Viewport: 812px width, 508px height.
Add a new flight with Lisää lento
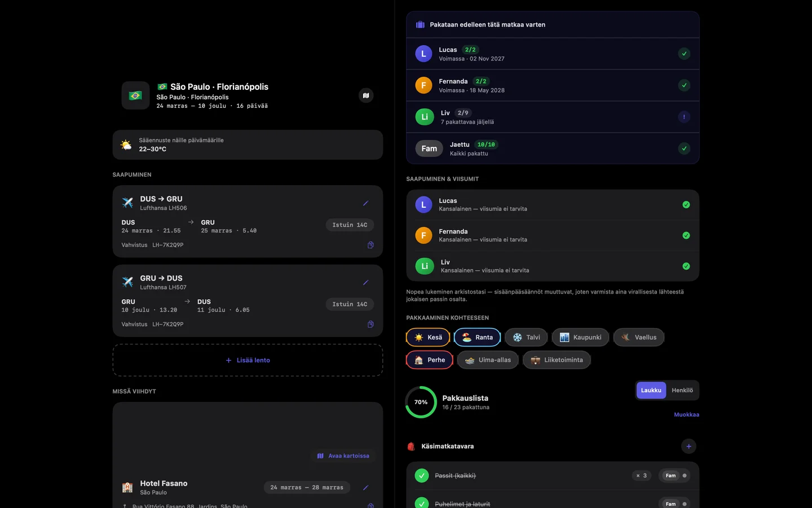tap(248, 360)
